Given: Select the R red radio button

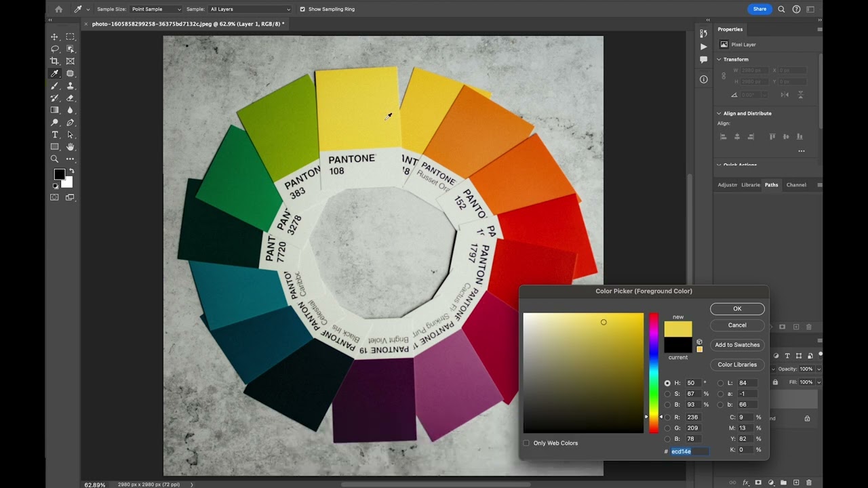Looking at the screenshot, I should point(667,418).
